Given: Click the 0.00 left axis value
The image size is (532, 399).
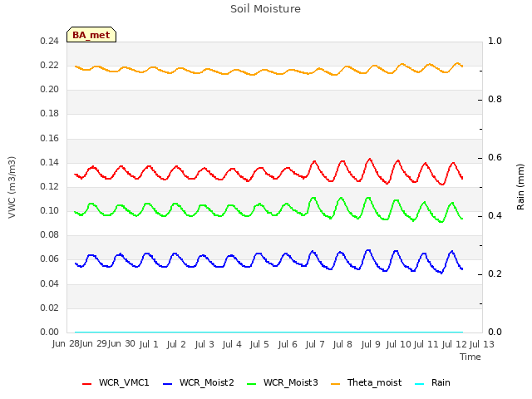Looking at the screenshot, I should pos(50,332).
